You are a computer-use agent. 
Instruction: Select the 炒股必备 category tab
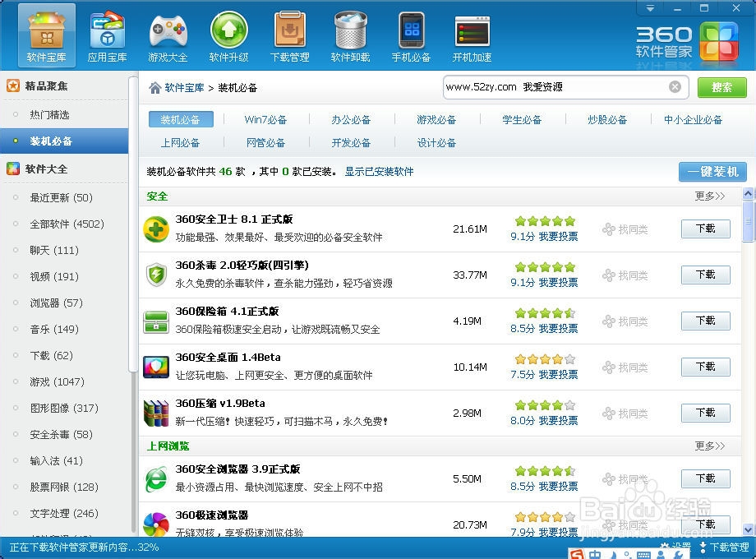pos(607,120)
